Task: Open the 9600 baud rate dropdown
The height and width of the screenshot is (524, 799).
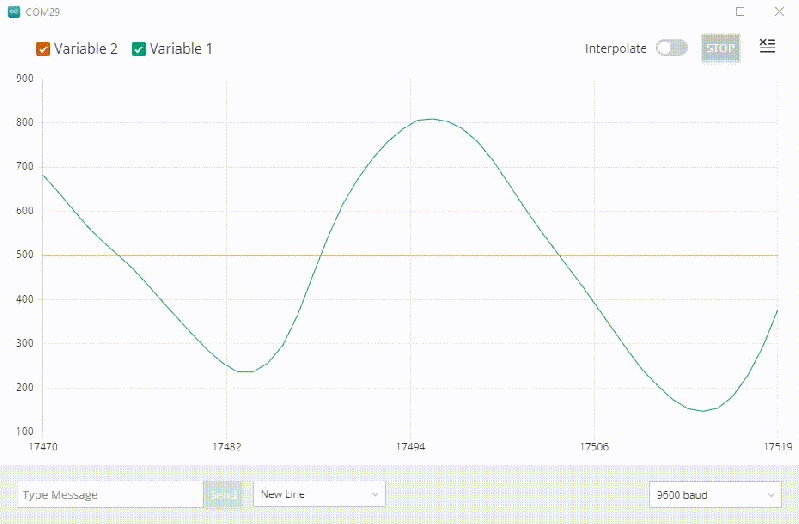Action: point(714,494)
